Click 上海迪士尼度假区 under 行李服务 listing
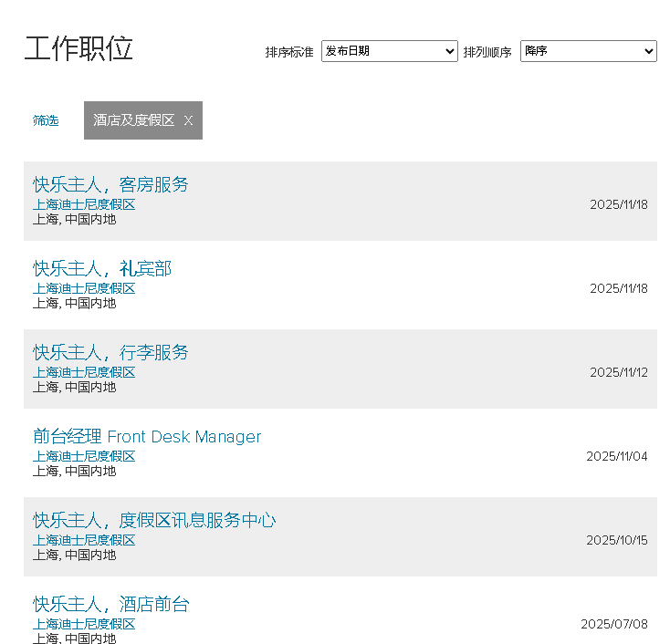 click(84, 372)
